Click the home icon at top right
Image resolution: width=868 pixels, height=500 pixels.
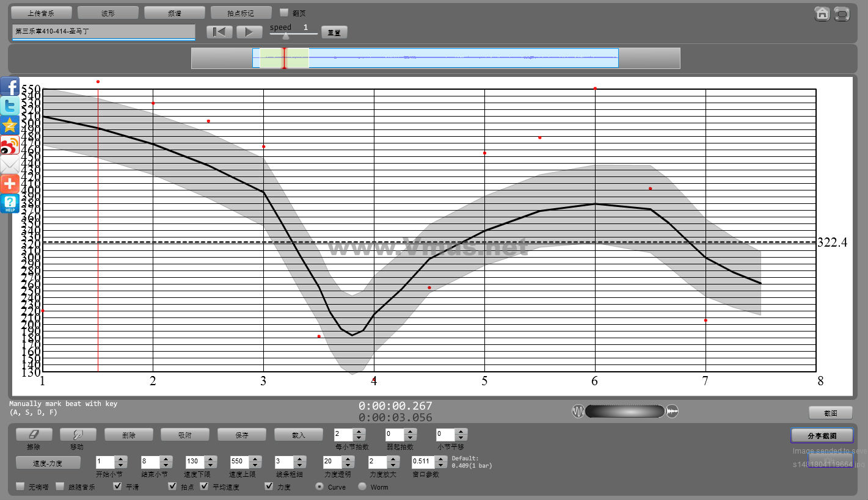point(822,13)
